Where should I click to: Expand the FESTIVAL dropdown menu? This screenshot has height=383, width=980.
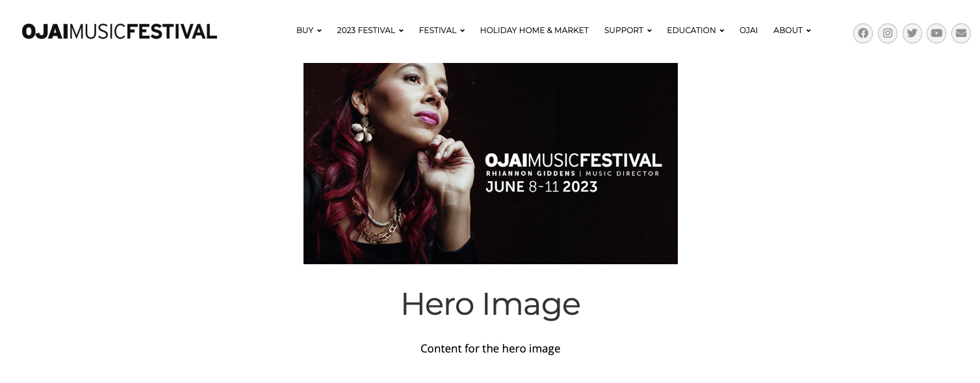point(441,31)
